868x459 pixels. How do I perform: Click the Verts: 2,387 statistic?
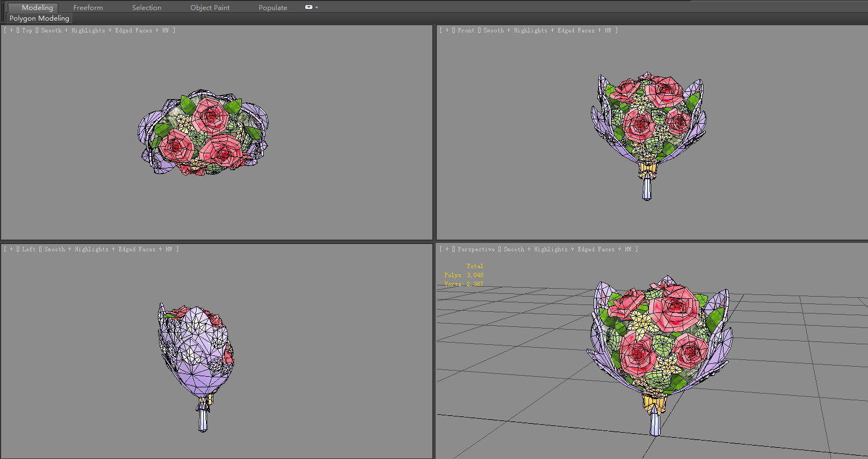(x=464, y=284)
